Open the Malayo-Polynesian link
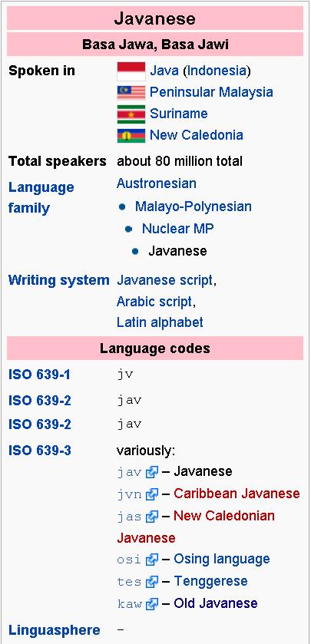Viewport: 311px width, 644px height. (193, 206)
